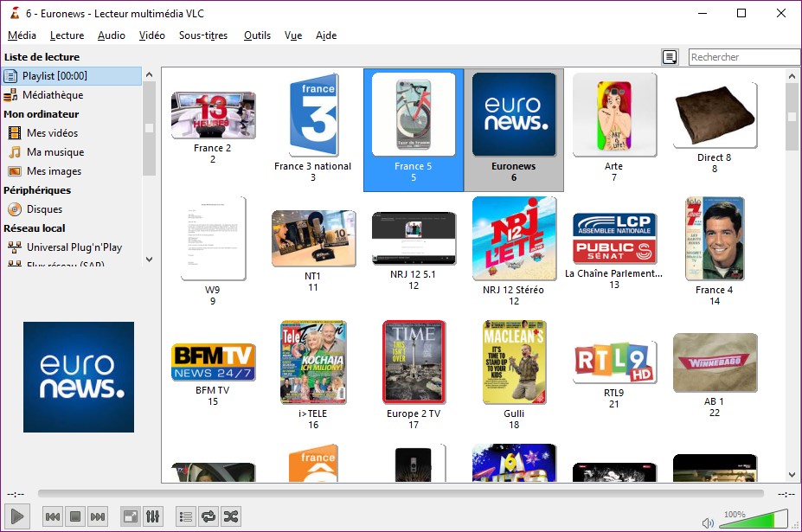Image resolution: width=802 pixels, height=532 pixels.
Task: Toggle the playlist view button
Action: pos(184,517)
